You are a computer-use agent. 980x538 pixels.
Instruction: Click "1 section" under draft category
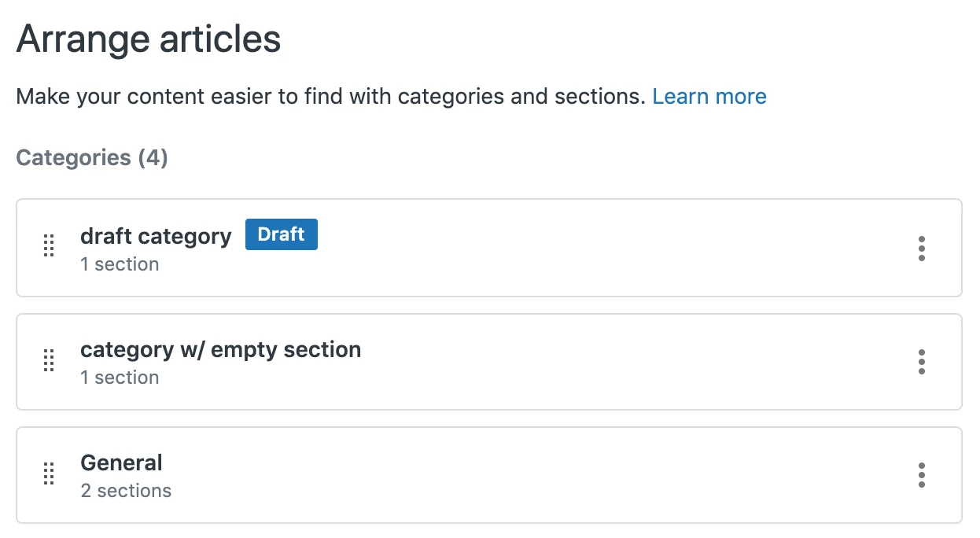(x=120, y=264)
